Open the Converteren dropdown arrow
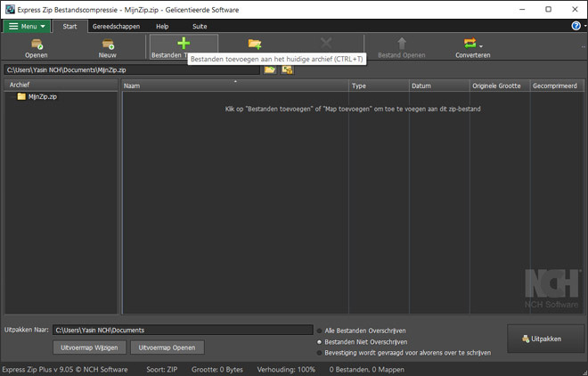The width and height of the screenshot is (588, 376). click(x=481, y=46)
